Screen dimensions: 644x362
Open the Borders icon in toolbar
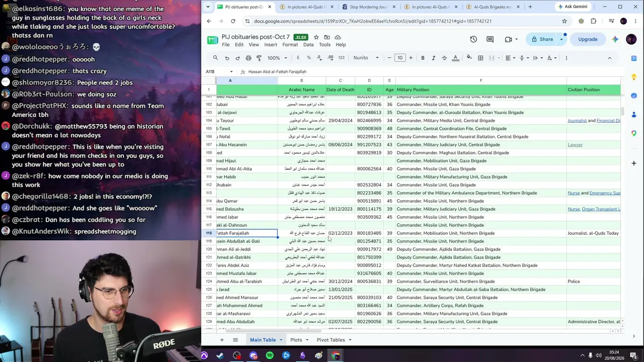tap(480, 58)
